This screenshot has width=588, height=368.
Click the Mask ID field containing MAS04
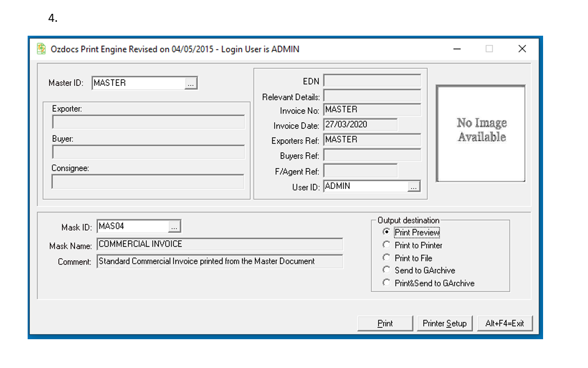[133, 226]
